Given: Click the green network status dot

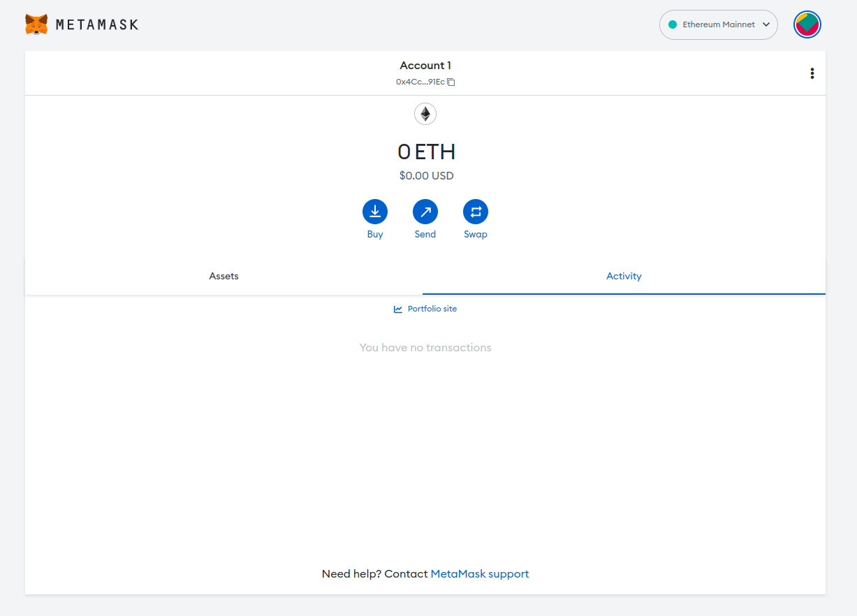Looking at the screenshot, I should click(673, 24).
